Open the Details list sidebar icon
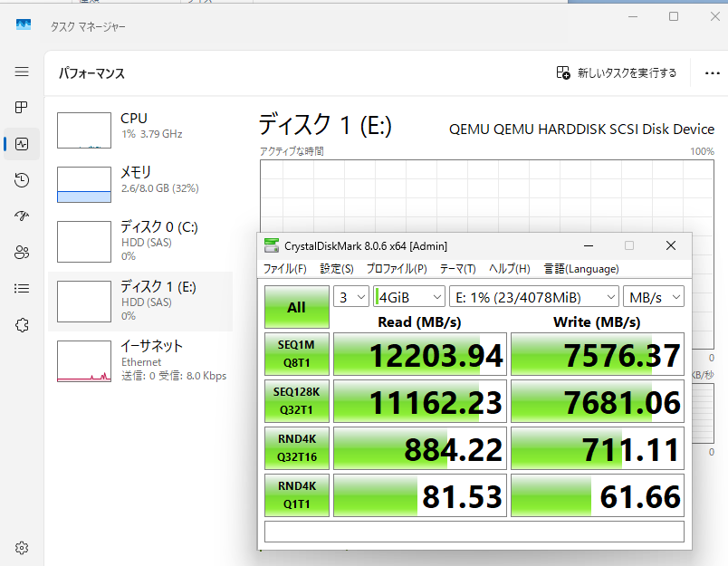This screenshot has width=728, height=566. coord(22,289)
